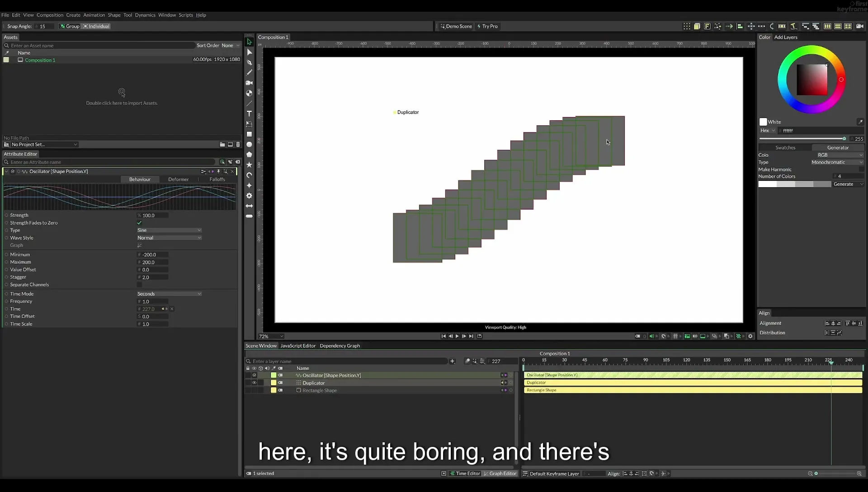Open the oscillator Type dropdown showing Sine

pos(169,231)
